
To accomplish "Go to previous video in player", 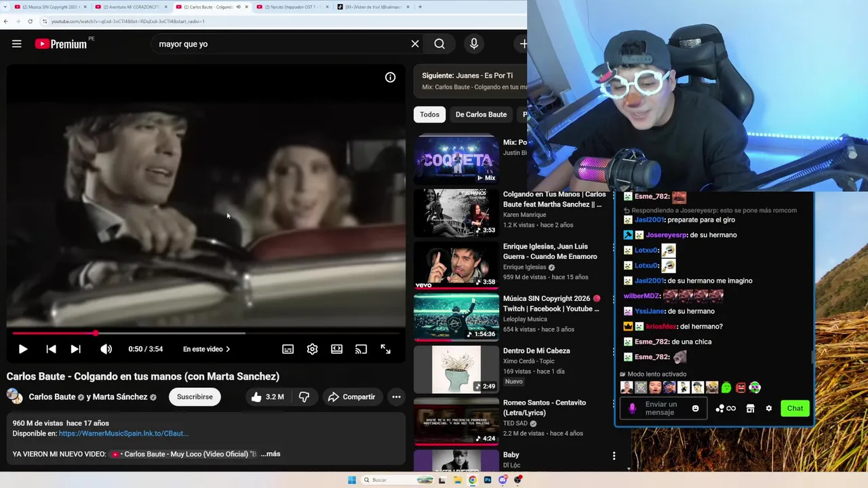I will [x=51, y=349].
